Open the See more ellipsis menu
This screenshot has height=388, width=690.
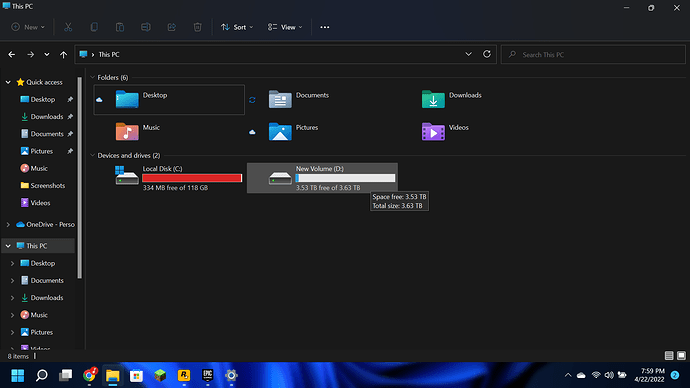click(325, 27)
